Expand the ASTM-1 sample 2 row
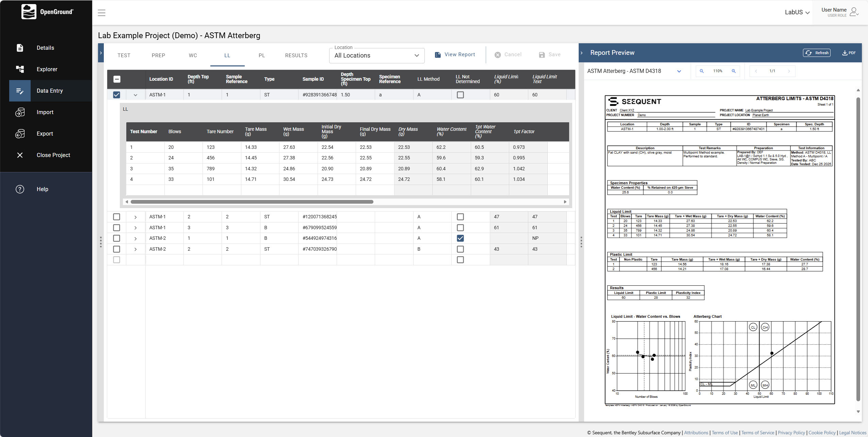Image resolution: width=868 pixels, height=437 pixels. [x=136, y=217]
